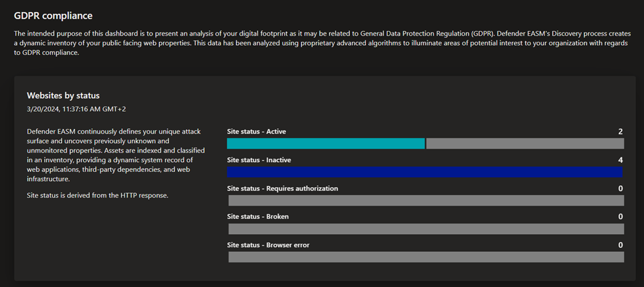Viewport: 644px width, 287px height.
Task: Click the Browser error status bar
Action: pos(426,257)
